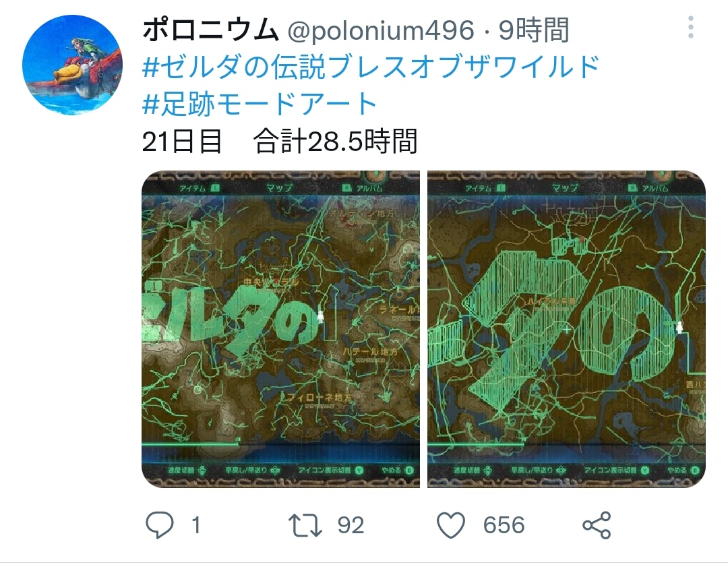Open the reply icon on the tweet

click(160, 524)
